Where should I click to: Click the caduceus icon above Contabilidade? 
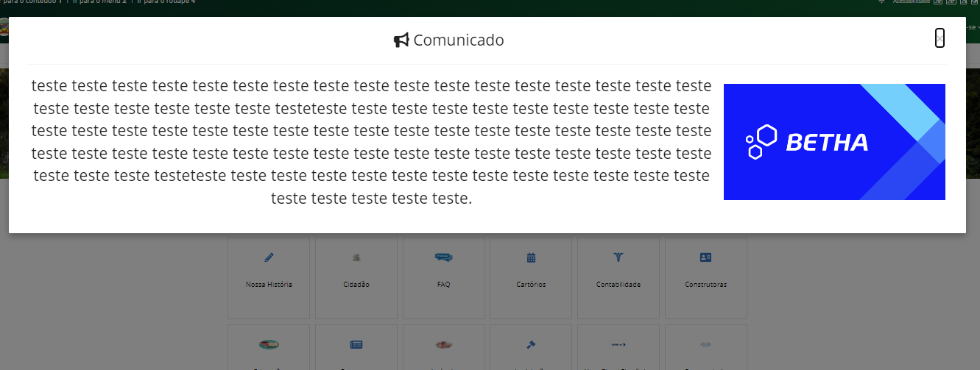[618, 257]
